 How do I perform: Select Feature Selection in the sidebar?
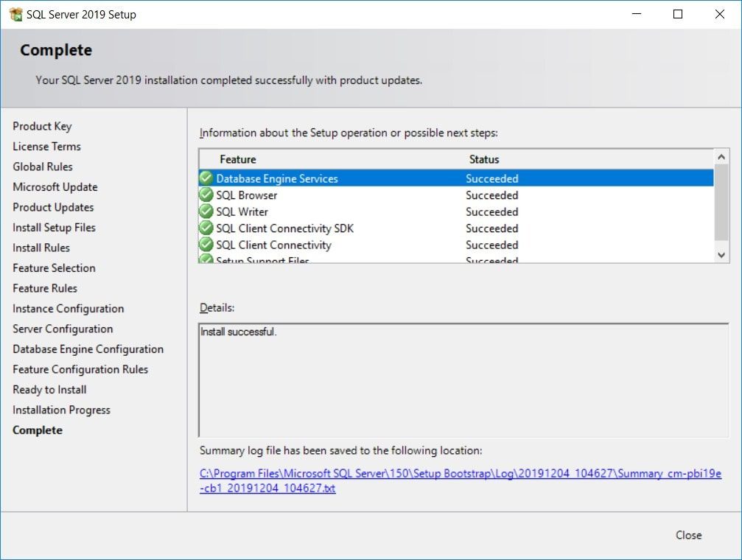pyautogui.click(x=53, y=267)
